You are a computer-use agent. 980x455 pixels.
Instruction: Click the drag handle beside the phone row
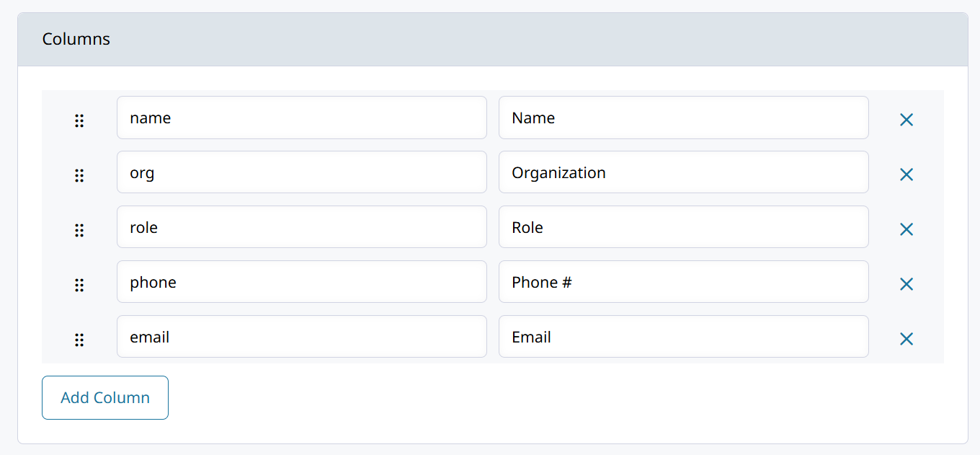(79, 285)
